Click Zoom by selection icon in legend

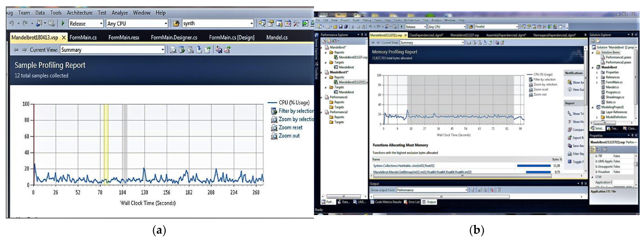tap(274, 119)
